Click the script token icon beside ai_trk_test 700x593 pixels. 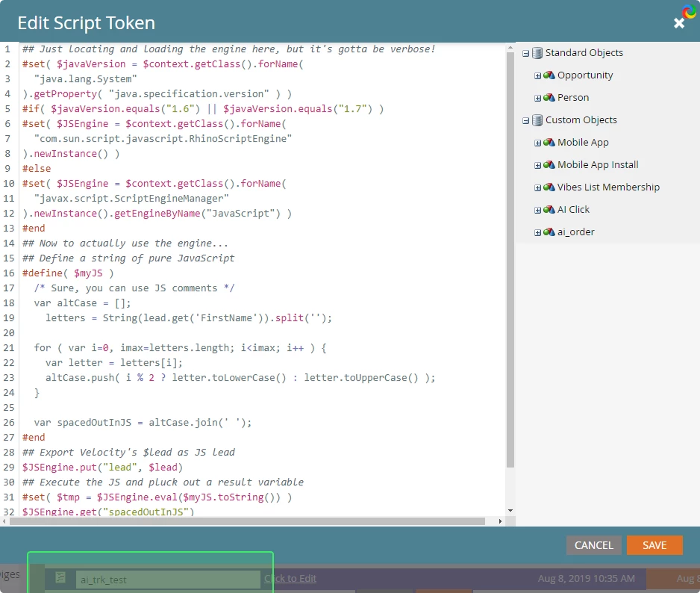click(60, 577)
